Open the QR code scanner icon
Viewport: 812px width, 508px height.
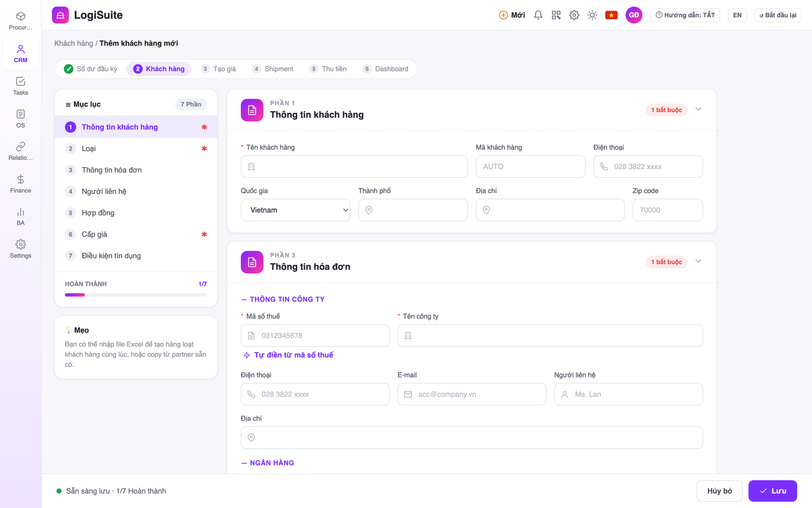[556, 15]
